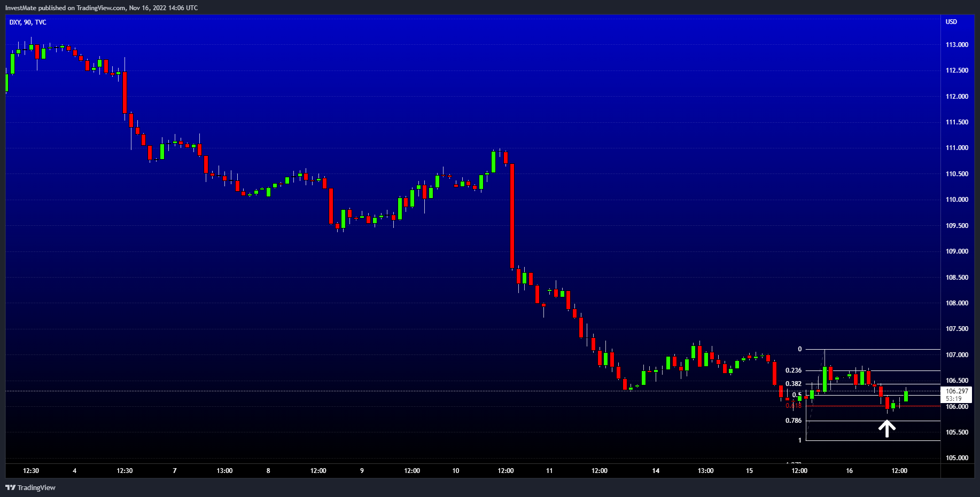This screenshot has height=497, width=980.
Task: Click the Fibonacci 1 level label
Action: click(800, 440)
